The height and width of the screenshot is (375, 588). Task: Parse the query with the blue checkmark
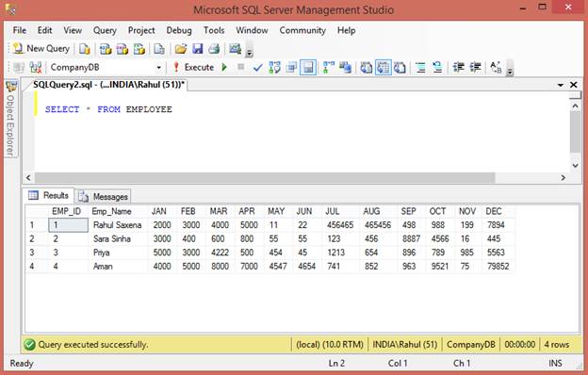(x=257, y=68)
